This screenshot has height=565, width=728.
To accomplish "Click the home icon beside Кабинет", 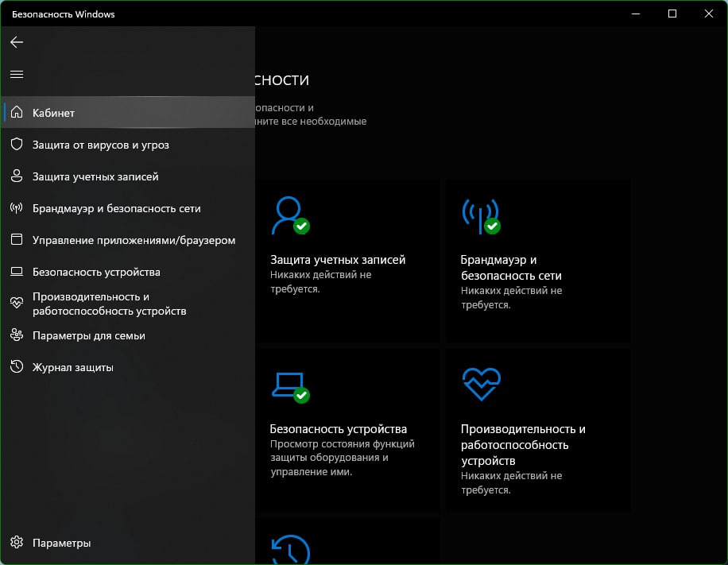I will 17,112.
